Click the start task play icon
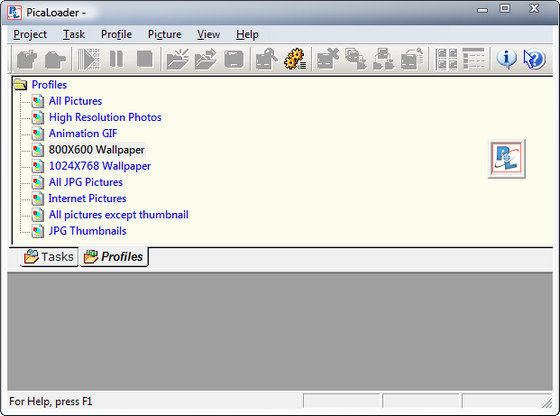 click(x=88, y=59)
